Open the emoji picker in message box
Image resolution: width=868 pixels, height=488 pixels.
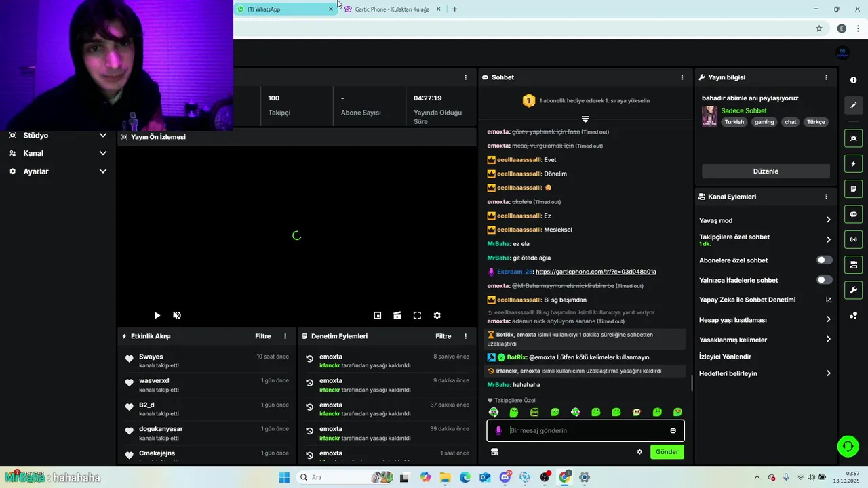pos(673,430)
